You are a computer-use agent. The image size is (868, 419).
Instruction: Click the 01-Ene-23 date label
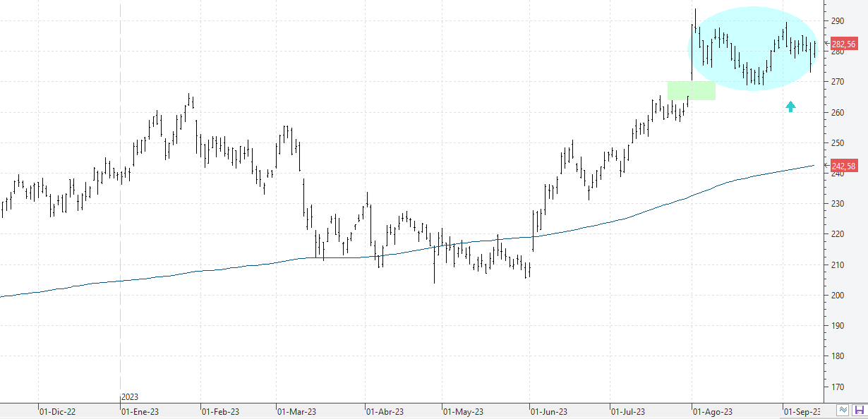(x=140, y=411)
